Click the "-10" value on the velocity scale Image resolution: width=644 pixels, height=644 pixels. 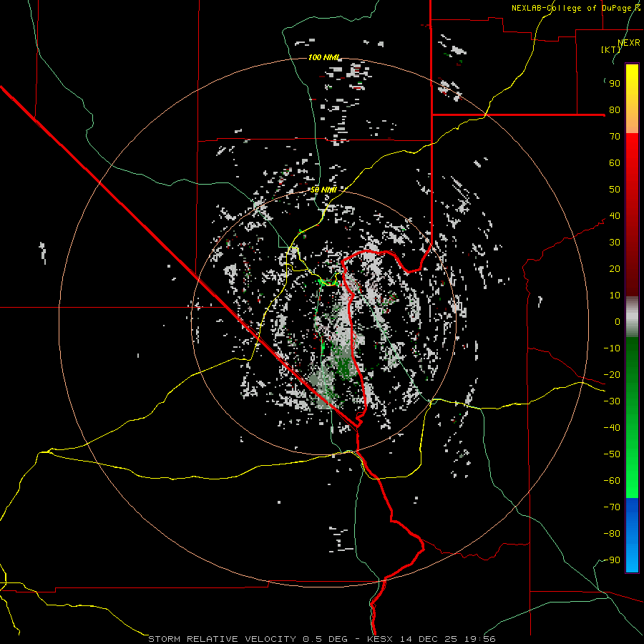tap(612, 348)
